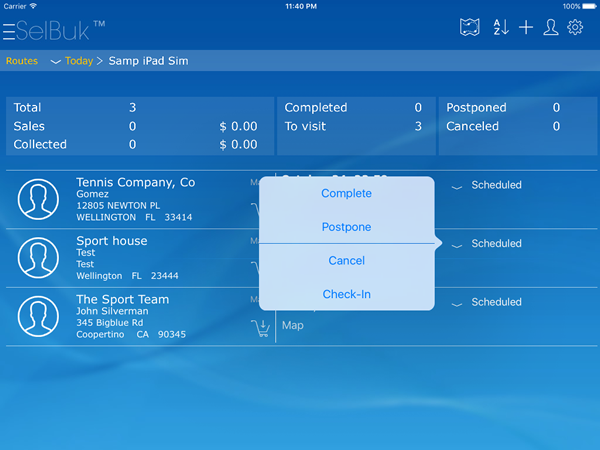Choose Complete from the popup menu
The width and height of the screenshot is (600, 450).
[346, 193]
